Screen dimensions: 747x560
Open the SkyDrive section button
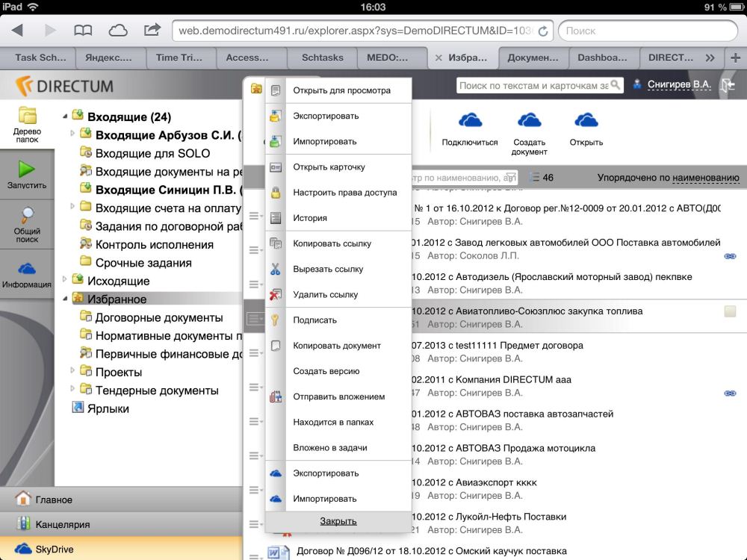click(x=122, y=549)
